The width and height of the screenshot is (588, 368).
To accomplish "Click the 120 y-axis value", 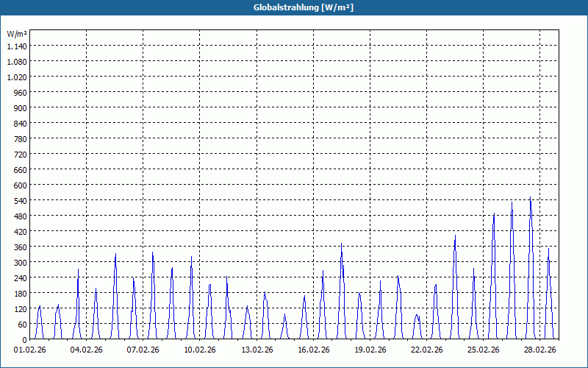I will click(21, 308).
